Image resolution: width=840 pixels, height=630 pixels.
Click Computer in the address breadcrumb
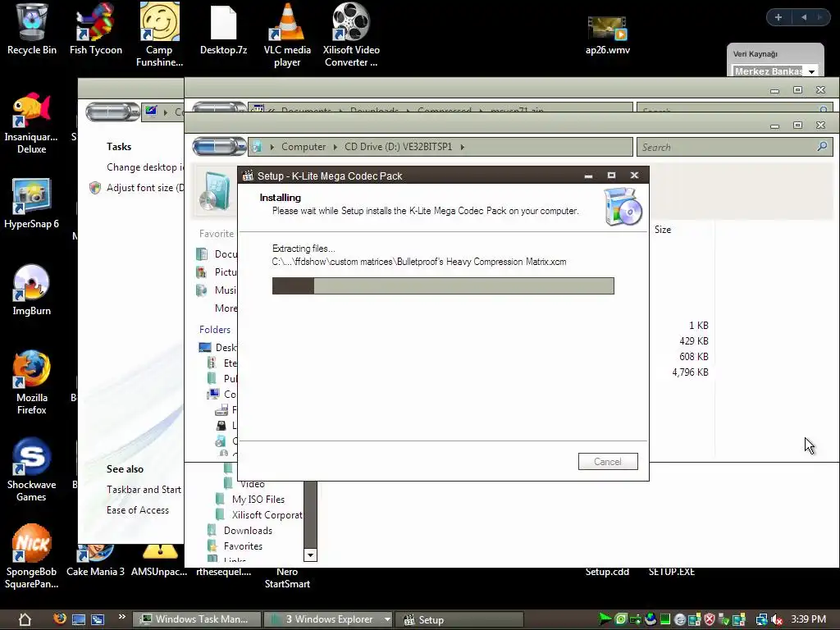[304, 147]
